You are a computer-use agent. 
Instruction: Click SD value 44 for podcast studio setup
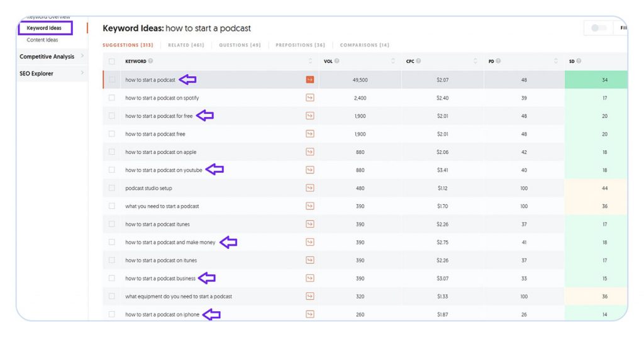tap(604, 188)
